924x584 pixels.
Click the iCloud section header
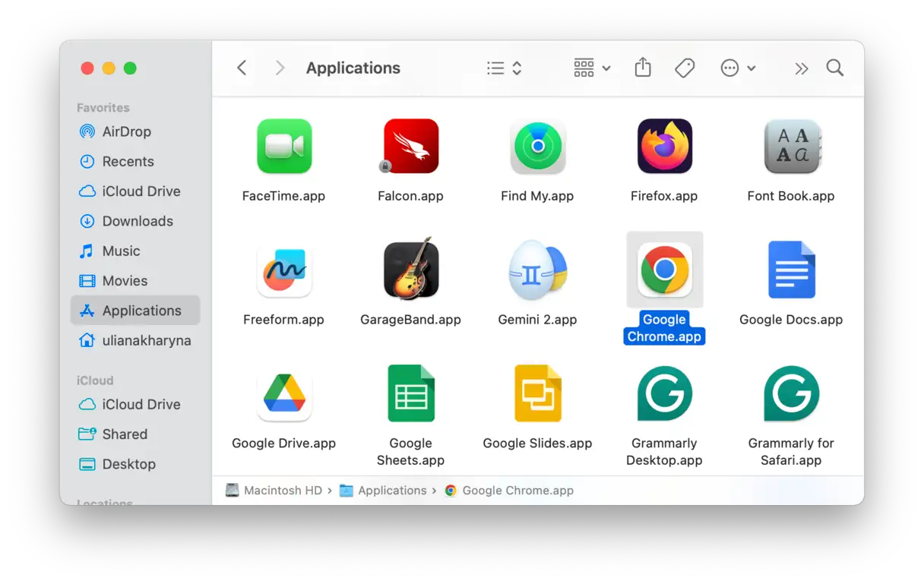coord(95,380)
